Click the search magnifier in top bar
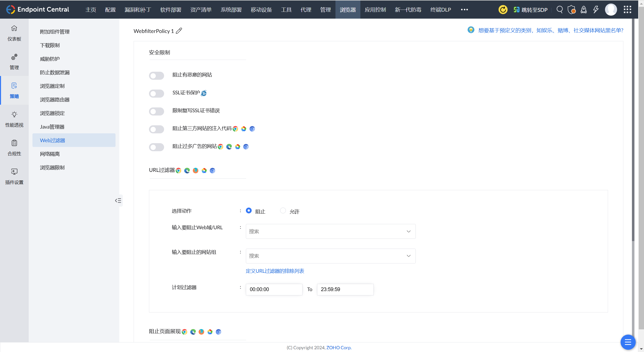This screenshot has height=352, width=644. [559, 10]
